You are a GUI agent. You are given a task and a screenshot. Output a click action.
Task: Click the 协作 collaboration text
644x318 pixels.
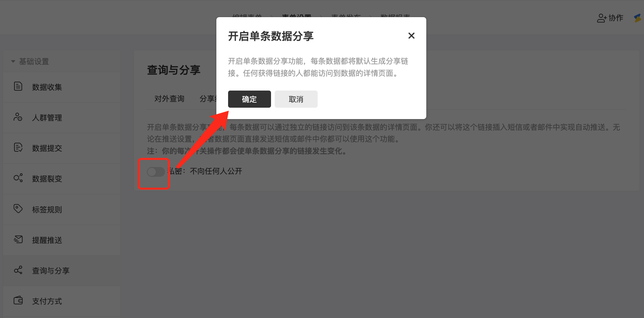616,18
